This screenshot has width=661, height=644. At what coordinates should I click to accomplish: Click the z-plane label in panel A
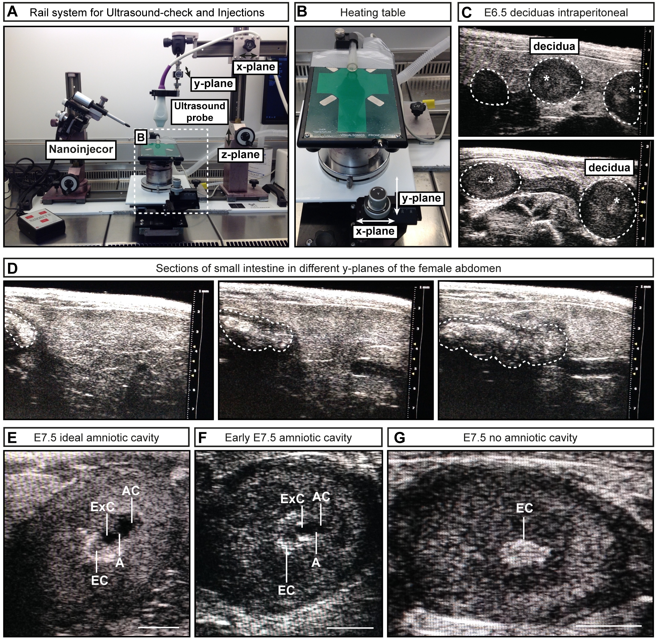pyautogui.click(x=240, y=155)
